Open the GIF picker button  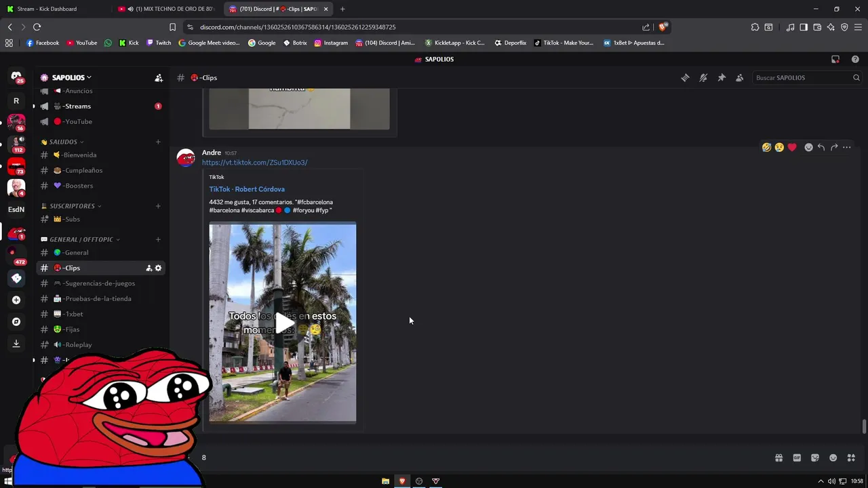click(797, 457)
